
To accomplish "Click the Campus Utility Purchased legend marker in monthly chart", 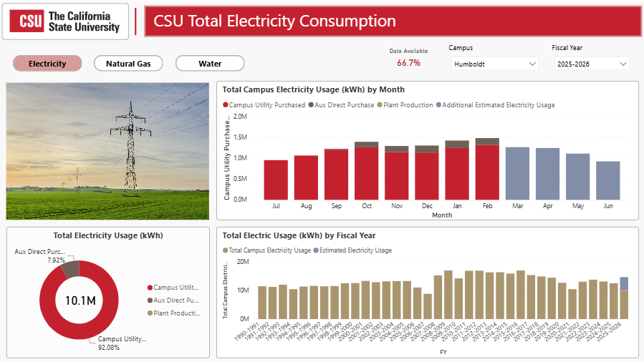I will pos(226,105).
